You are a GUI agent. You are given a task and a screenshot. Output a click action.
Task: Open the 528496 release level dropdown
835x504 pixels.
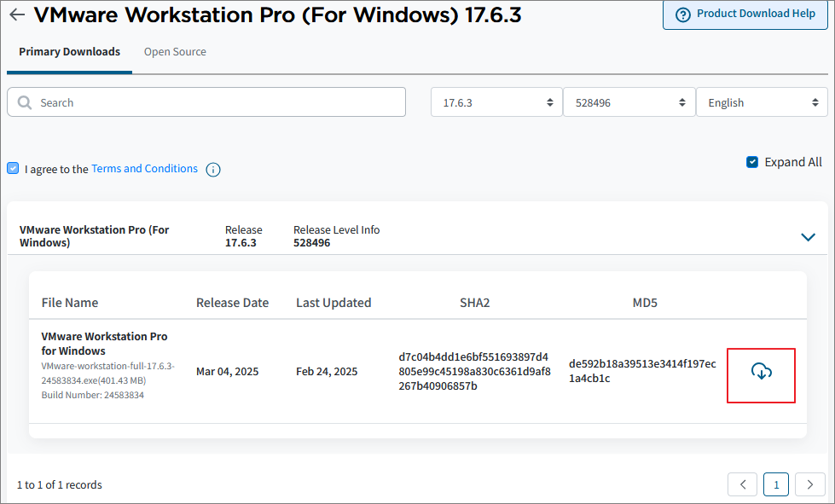pyautogui.click(x=629, y=102)
